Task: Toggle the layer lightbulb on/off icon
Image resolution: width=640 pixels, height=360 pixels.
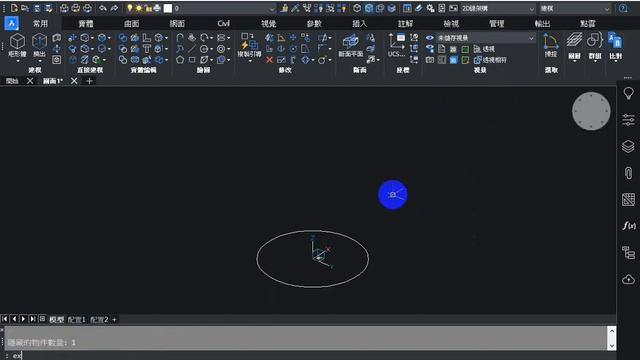Action: click(x=130, y=8)
